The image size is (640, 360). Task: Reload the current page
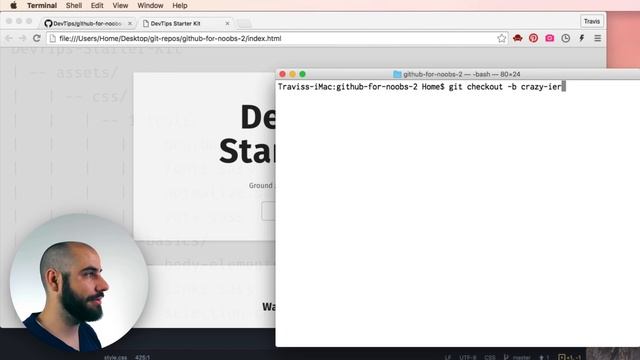36,38
